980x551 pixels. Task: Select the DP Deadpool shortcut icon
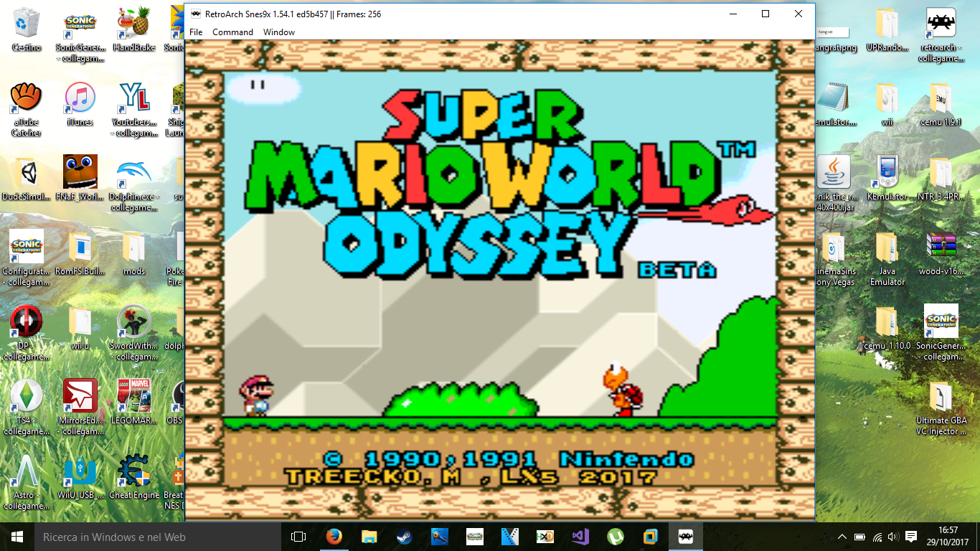tap(27, 334)
